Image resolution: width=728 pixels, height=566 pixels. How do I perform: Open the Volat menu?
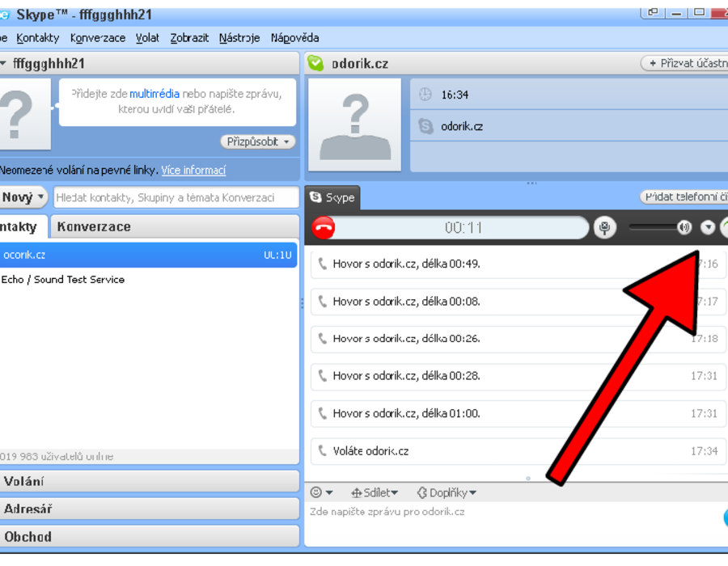point(147,38)
